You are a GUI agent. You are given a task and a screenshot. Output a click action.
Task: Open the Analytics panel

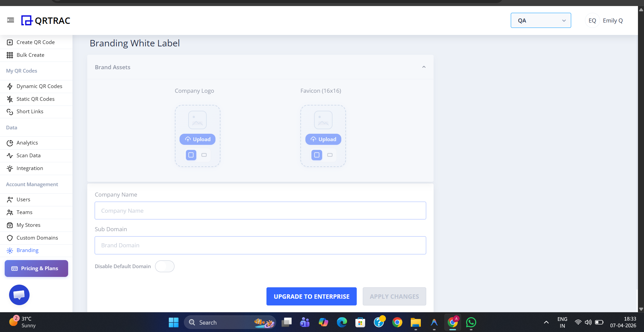point(27,142)
